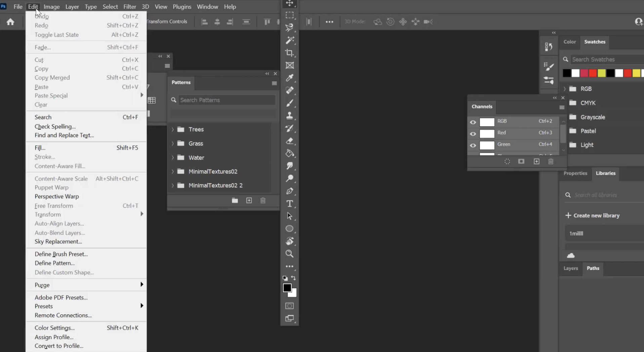Select the Brush tool
The image size is (644, 352).
(x=289, y=103)
